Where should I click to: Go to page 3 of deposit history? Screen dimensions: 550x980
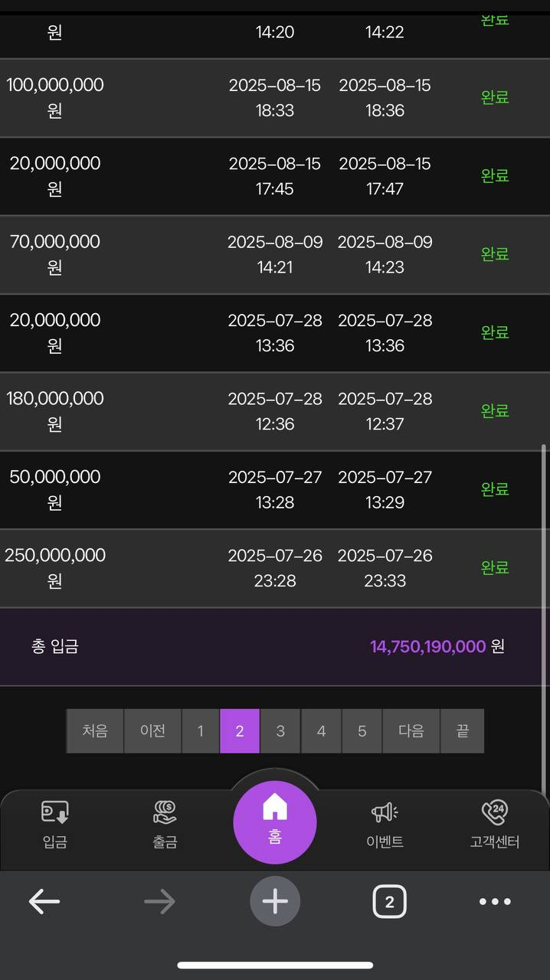(x=280, y=731)
